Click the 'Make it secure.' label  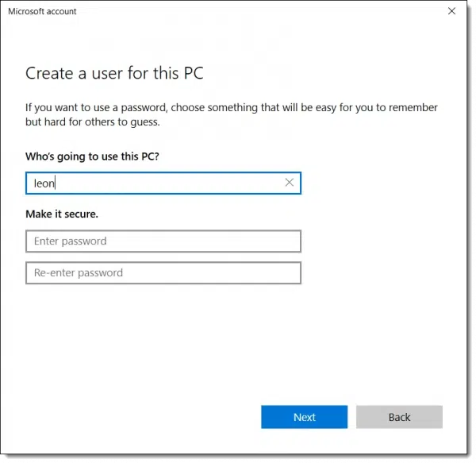tap(67, 214)
